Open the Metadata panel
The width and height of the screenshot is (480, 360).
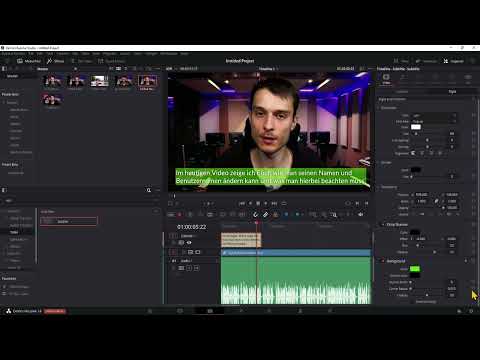click(426, 61)
